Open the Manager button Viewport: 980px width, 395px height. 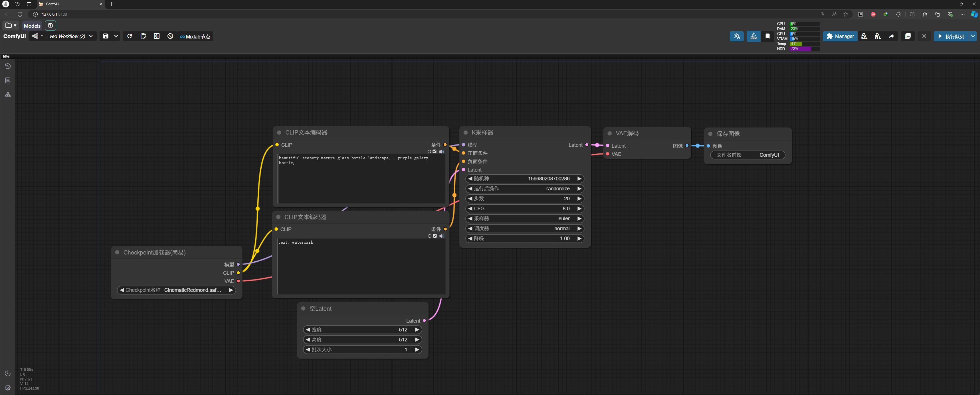(840, 36)
